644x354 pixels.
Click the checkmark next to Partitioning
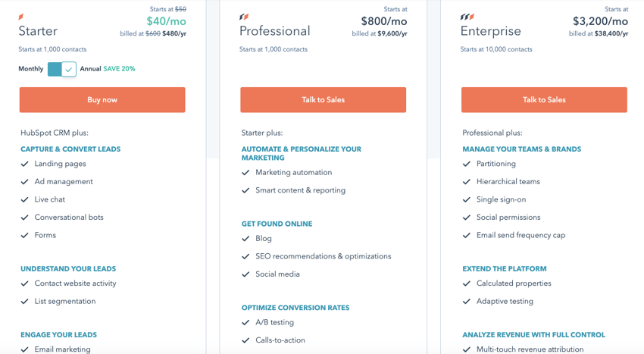(x=467, y=164)
